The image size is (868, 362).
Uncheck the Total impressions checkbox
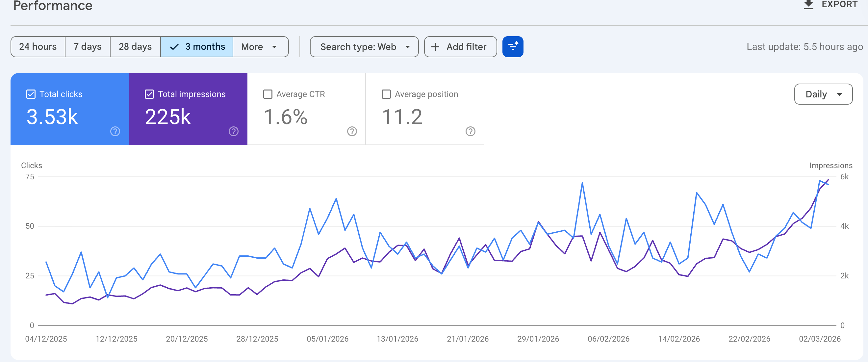coord(149,94)
